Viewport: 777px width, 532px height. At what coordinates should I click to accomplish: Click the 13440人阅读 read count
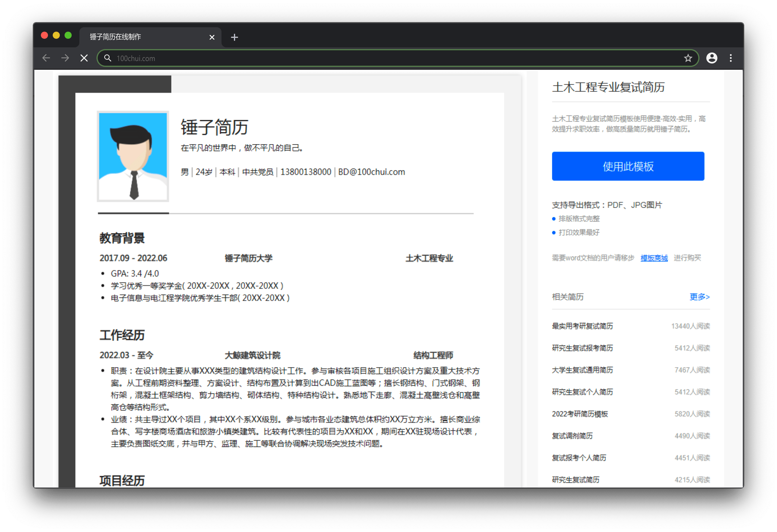coord(691,326)
